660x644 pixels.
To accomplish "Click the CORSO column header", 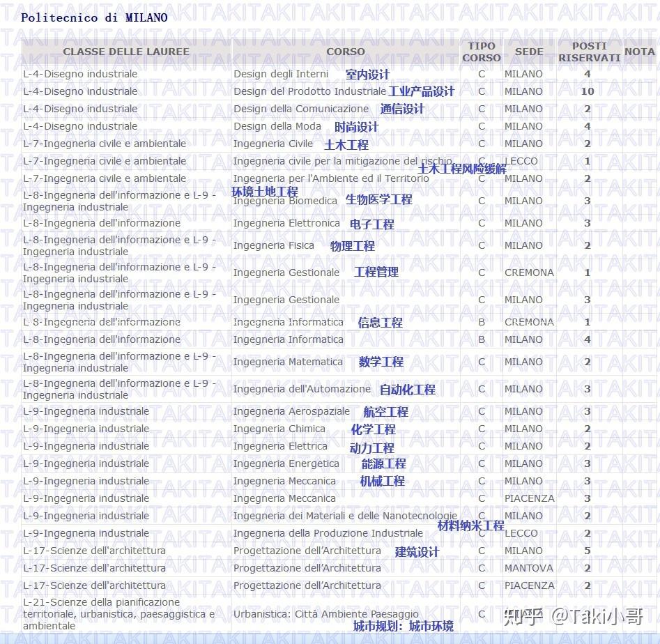I will (x=345, y=51).
